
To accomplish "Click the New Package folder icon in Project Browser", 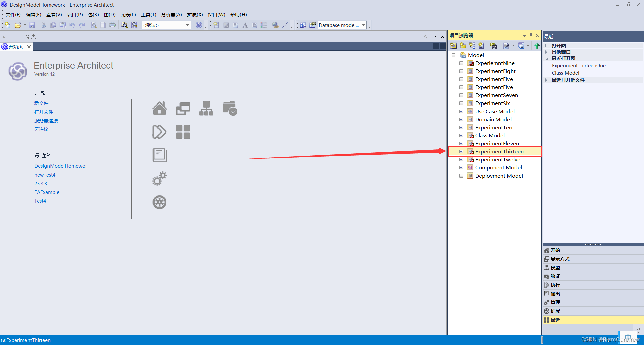I will [463, 46].
